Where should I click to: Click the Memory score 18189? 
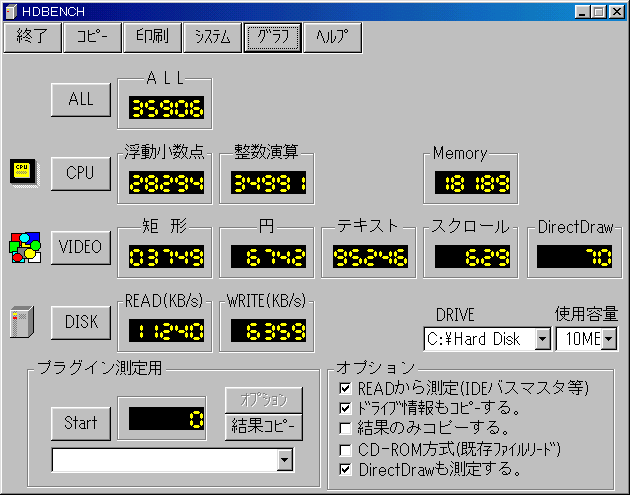472,182
